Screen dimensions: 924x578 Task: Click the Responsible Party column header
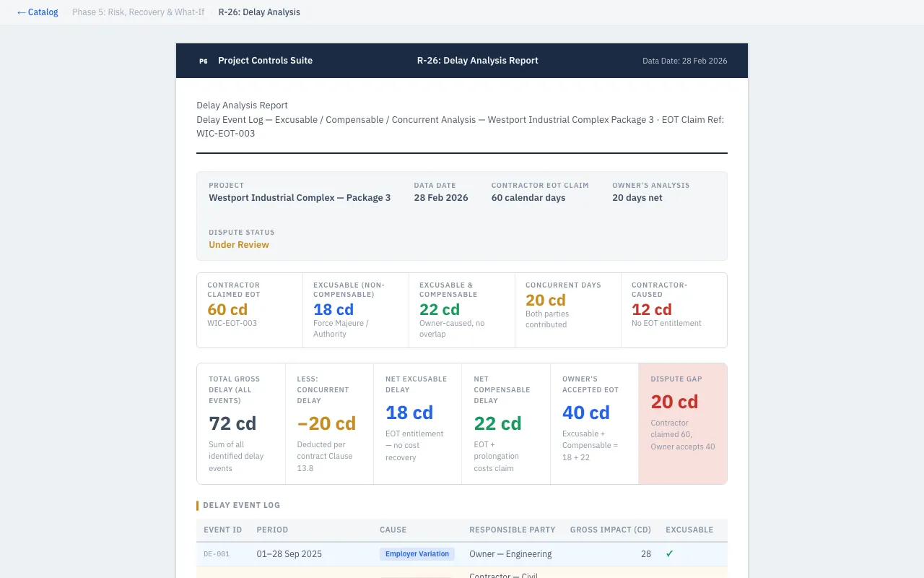512,530
